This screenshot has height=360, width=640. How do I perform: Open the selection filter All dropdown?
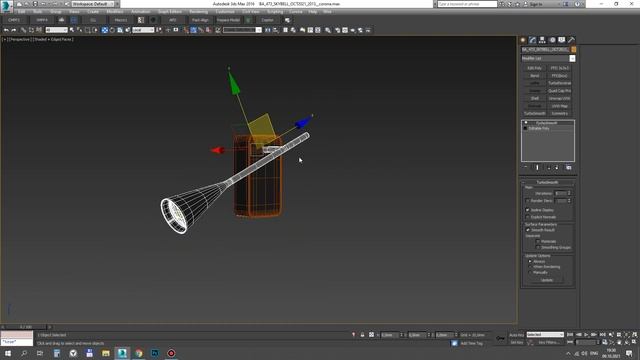[56, 30]
